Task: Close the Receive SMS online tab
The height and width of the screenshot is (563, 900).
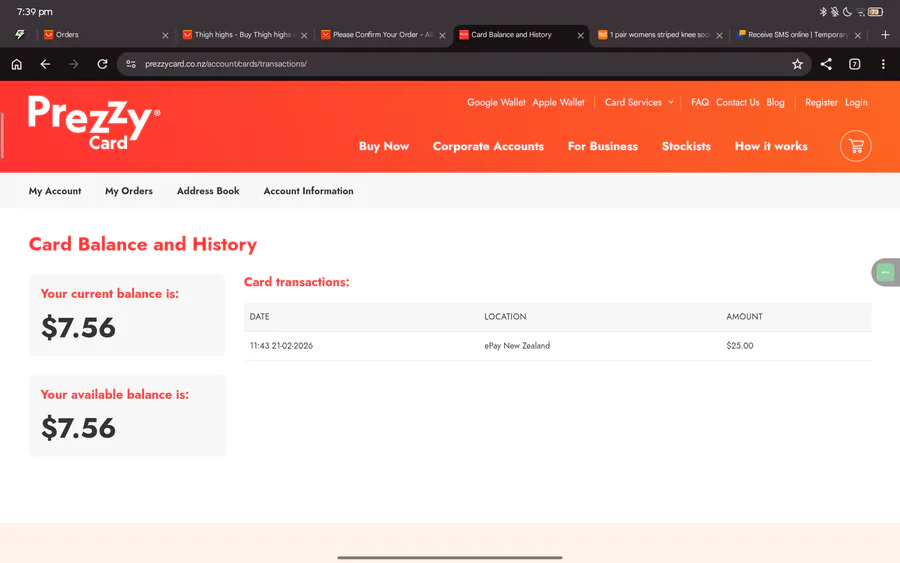Action: click(x=858, y=36)
